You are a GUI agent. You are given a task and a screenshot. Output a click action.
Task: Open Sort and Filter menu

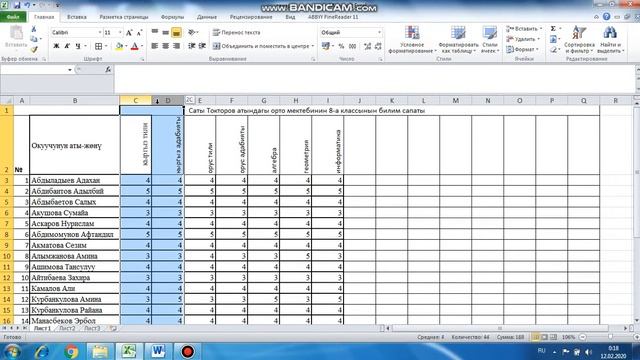579,40
